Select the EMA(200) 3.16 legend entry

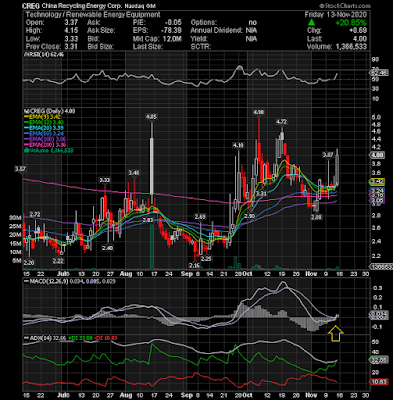45,145
